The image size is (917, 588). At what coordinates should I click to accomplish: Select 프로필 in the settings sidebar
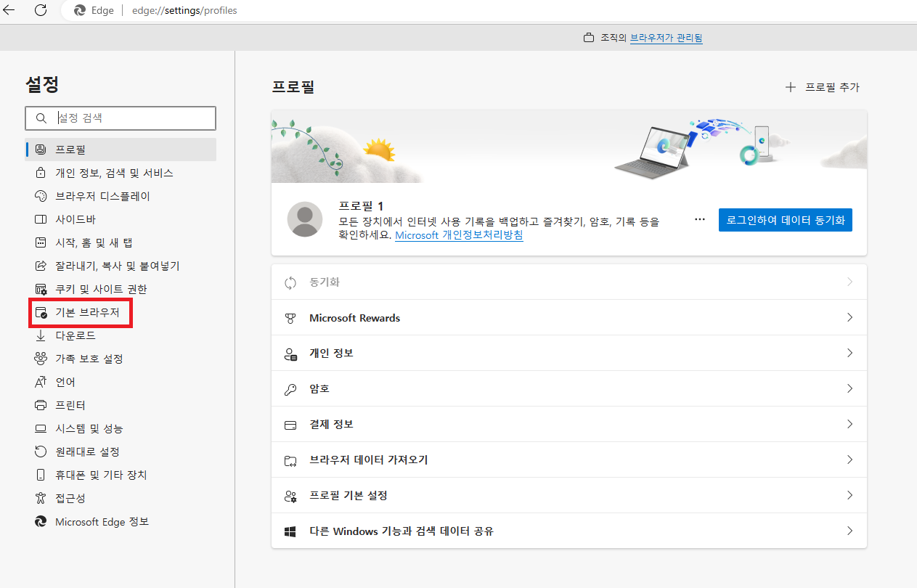point(121,150)
